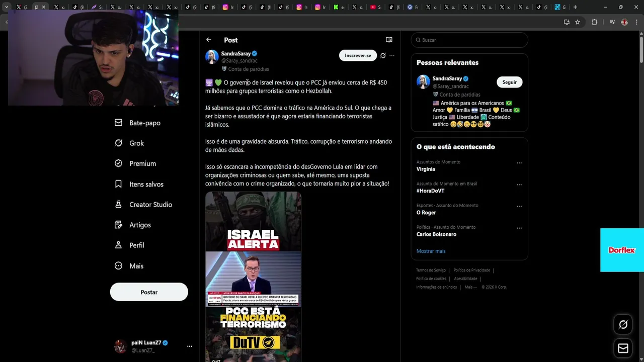Click the @Saray_sandrac handle on the post
Screen dimensions: 644x362
(x=239, y=61)
